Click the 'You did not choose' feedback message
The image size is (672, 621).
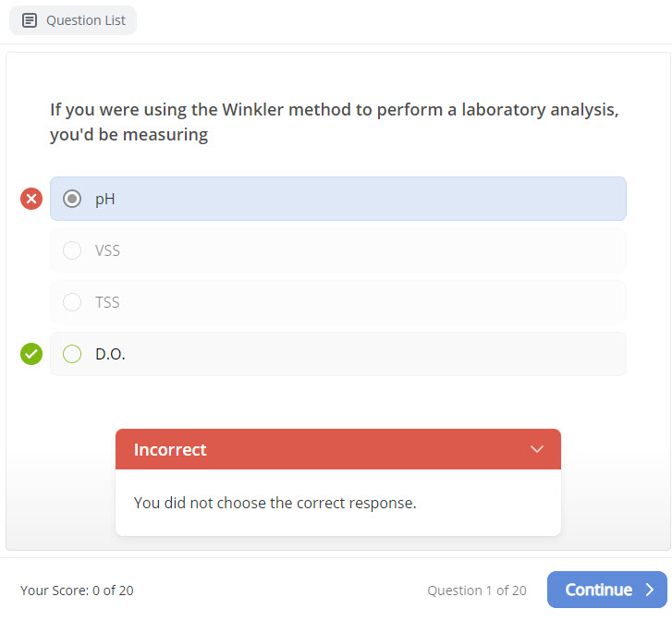[x=275, y=503]
